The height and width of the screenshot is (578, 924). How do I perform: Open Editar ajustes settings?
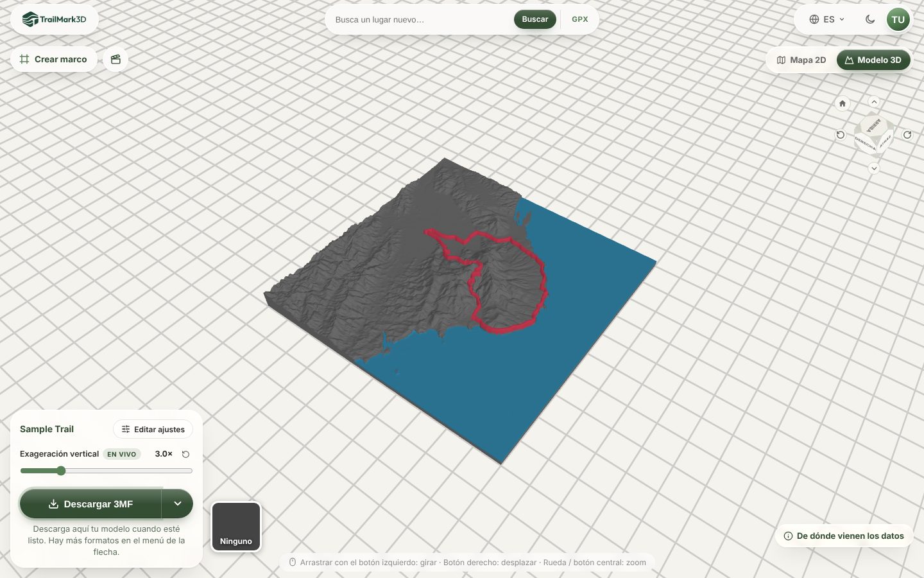point(153,429)
